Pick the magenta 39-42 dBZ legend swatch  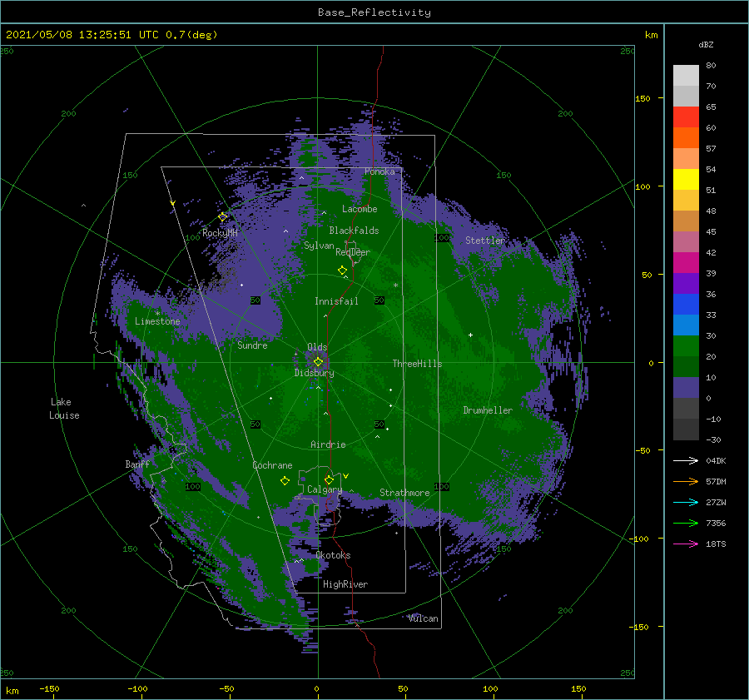[x=686, y=263]
